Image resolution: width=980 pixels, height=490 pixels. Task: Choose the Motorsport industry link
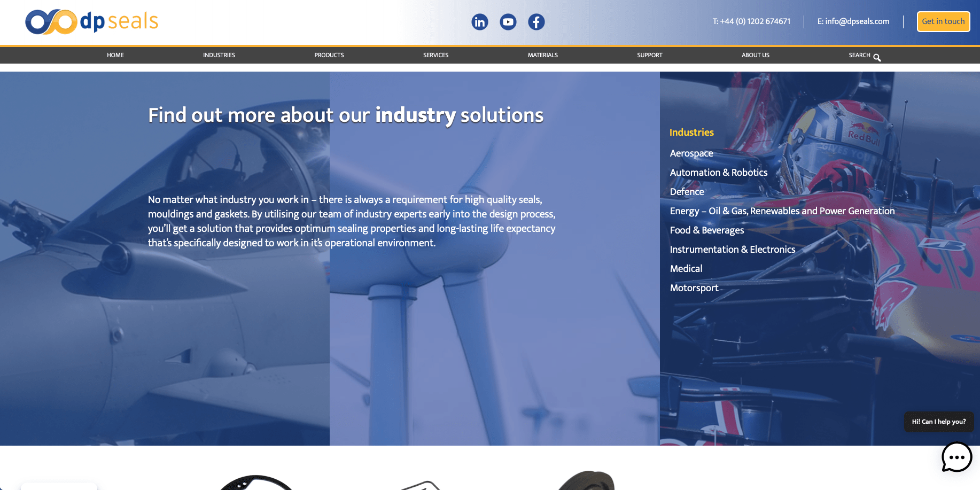pos(694,288)
